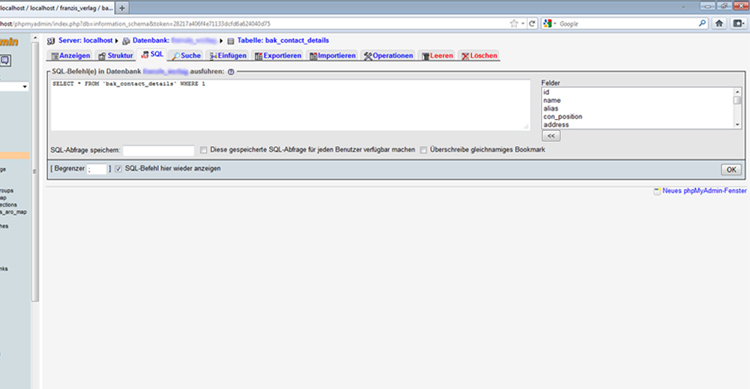Click the search magnifier in the Google box
The image size is (750, 389).
[x=702, y=23]
